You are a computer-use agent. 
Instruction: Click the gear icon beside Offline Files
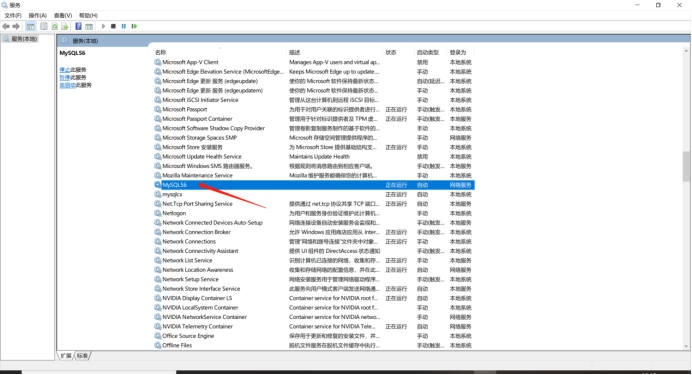click(158, 345)
